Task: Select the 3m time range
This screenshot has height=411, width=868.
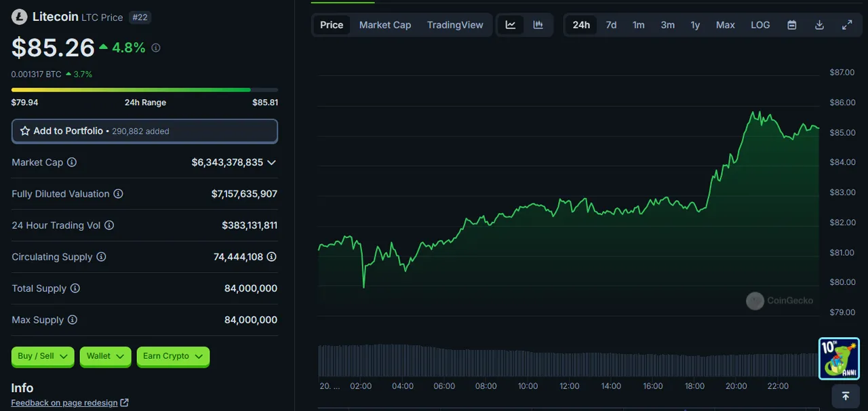Action: pos(668,25)
